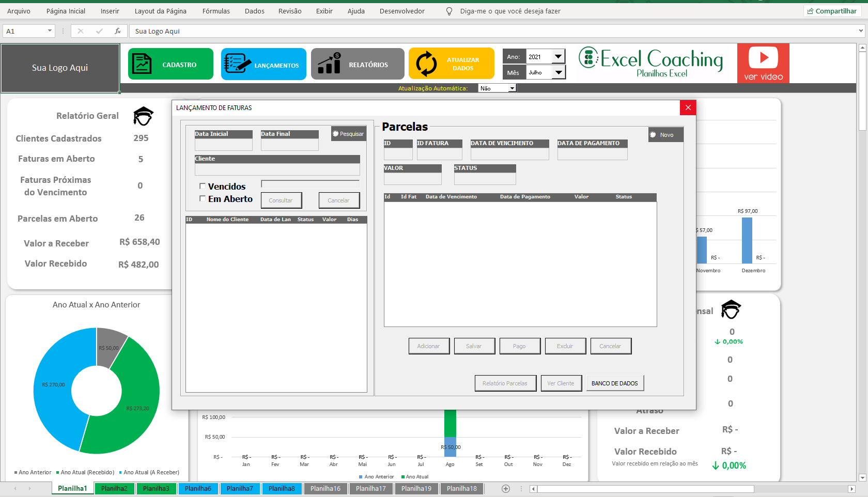Click the Excel Coaching logo
Viewport: 868px width, 497px height.
(651, 63)
